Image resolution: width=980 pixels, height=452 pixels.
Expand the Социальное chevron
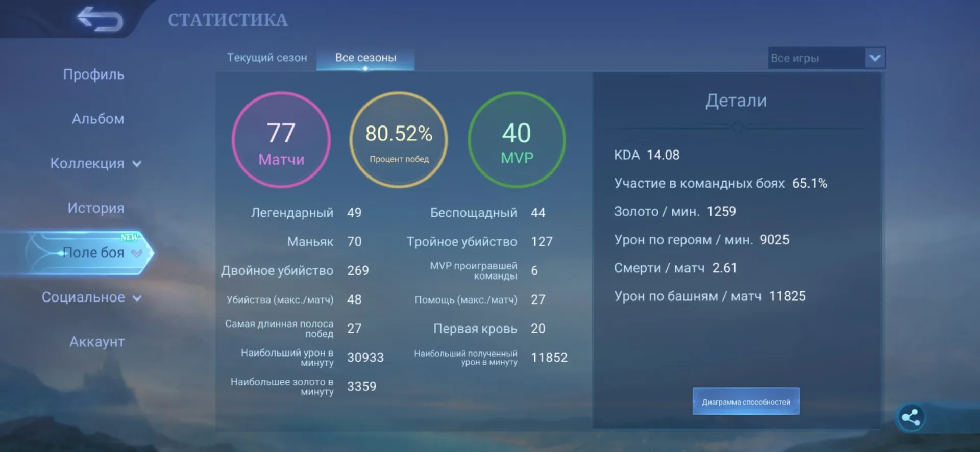click(x=137, y=298)
